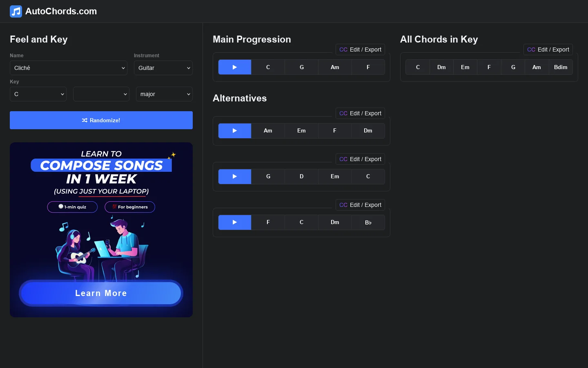Click the B♭ chord in the last alternative
Viewport: 588px width, 368px height.
(x=368, y=222)
